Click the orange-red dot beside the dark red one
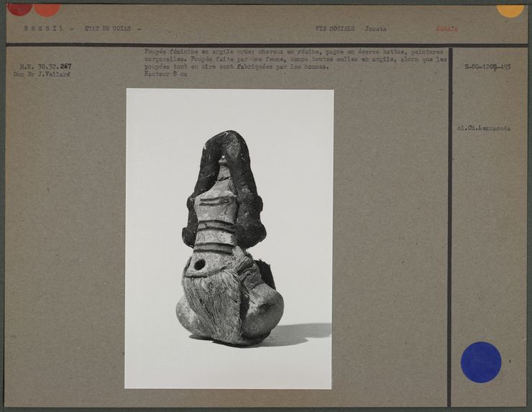532x412 pixels. point(47,9)
